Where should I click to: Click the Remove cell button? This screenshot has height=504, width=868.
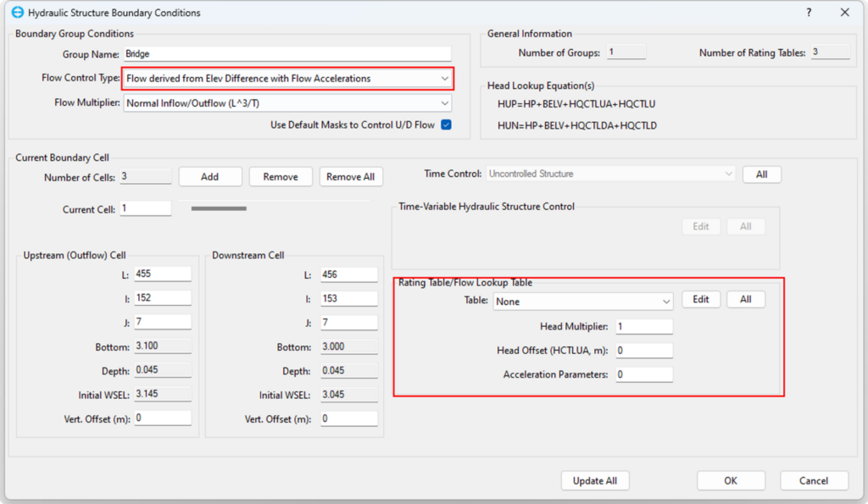click(x=281, y=177)
